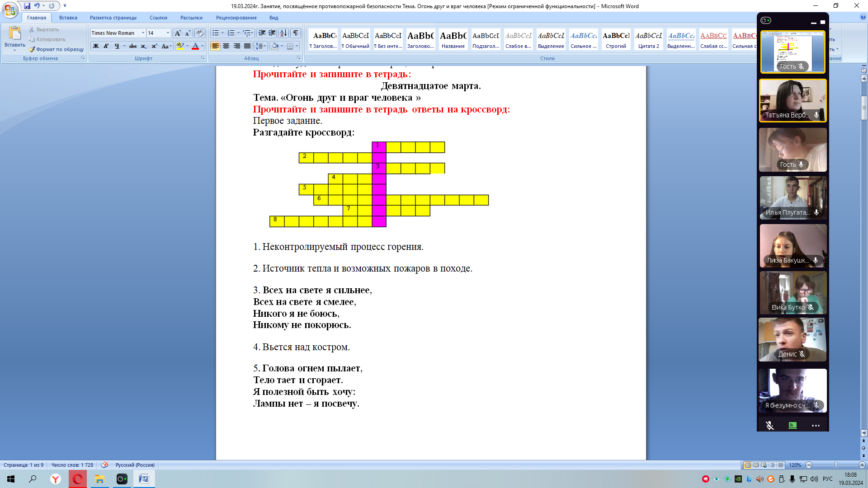Toggle Bold (Ж) formatting
The height and width of the screenshot is (488, 868).
tap(96, 46)
